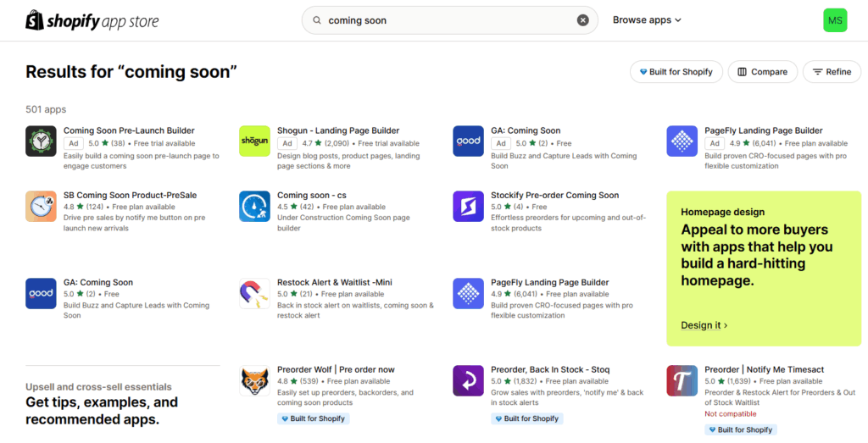This screenshot has width=868, height=443.
Task: Click Built for Shopify badge under Stoq
Action: pos(527,418)
